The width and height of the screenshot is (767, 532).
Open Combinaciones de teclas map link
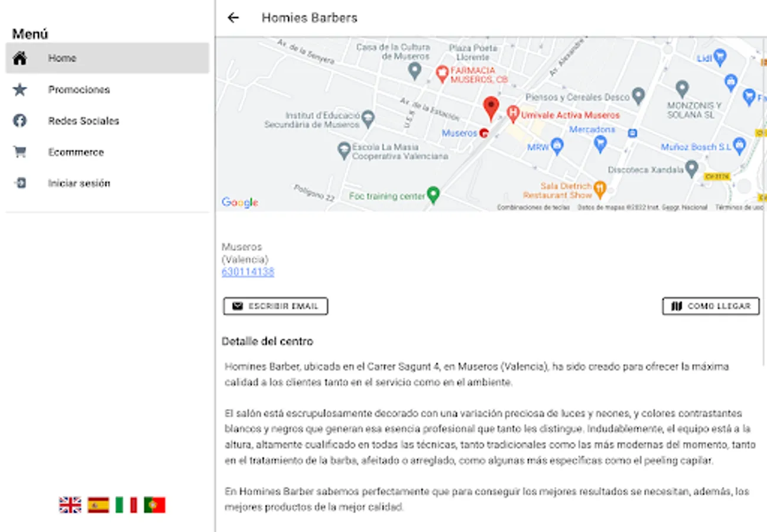[534, 207]
